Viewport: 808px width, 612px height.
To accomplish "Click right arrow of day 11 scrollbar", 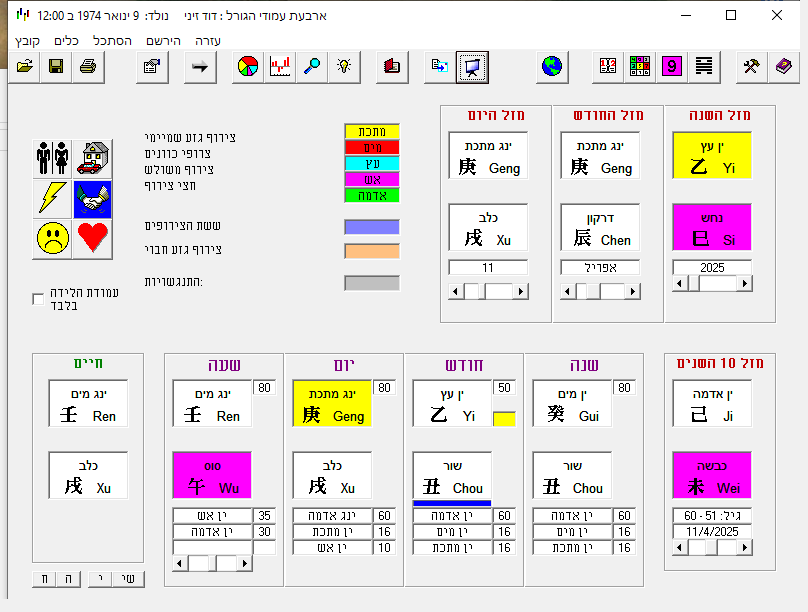I will click(x=520, y=291).
